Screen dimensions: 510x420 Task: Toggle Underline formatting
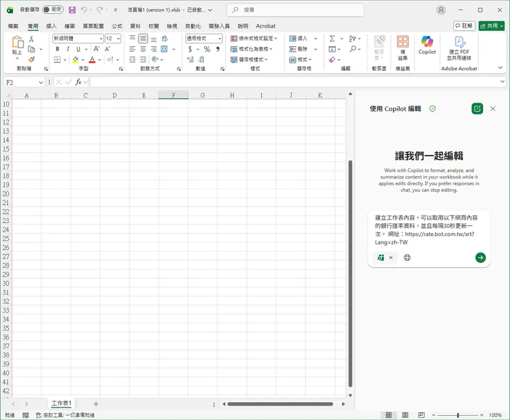(x=78, y=49)
